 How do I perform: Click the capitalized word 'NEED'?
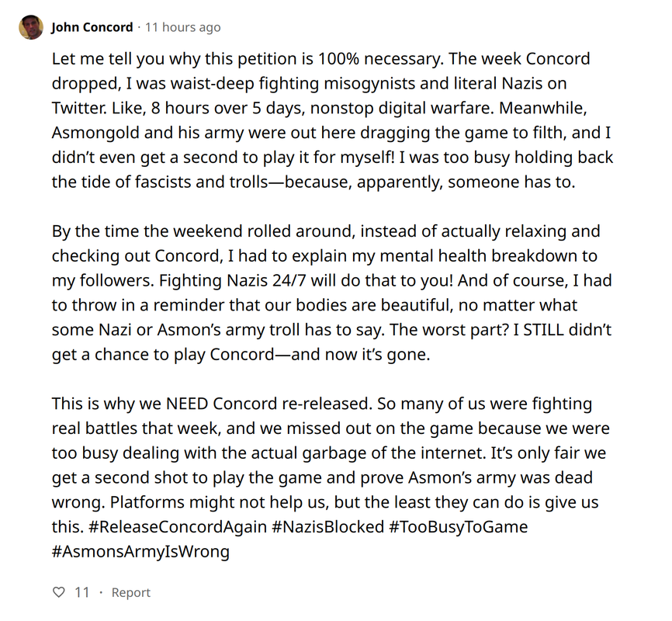coord(187,404)
